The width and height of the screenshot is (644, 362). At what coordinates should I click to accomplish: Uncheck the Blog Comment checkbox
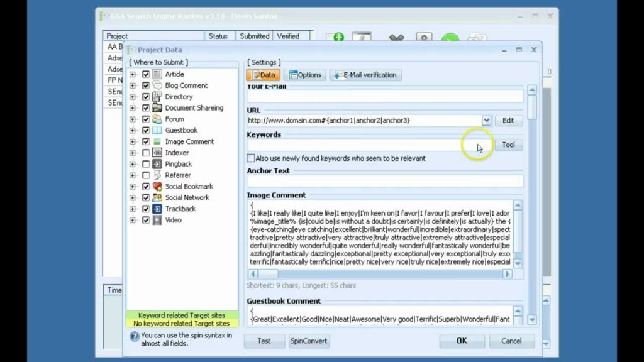146,85
